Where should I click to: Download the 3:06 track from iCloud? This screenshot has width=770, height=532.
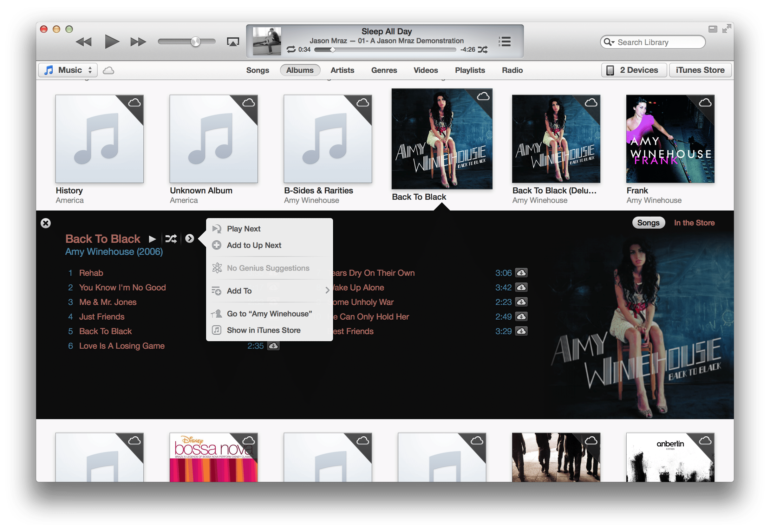pos(521,273)
